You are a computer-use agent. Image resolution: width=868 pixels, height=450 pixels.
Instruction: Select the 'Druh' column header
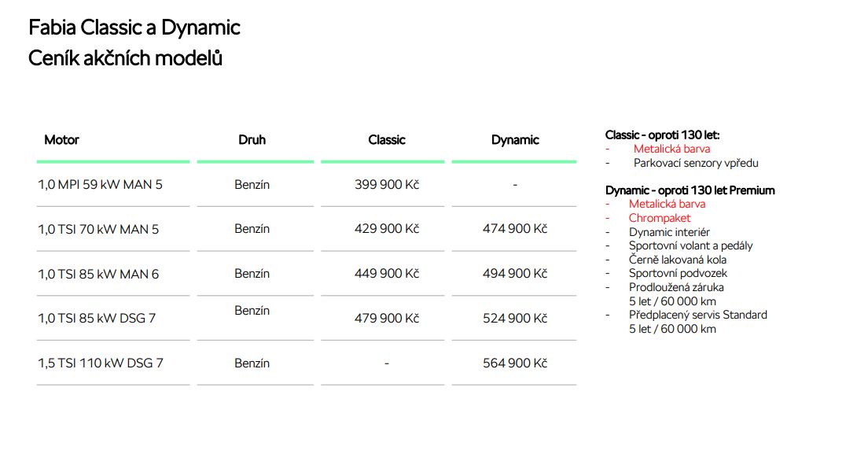(x=252, y=140)
